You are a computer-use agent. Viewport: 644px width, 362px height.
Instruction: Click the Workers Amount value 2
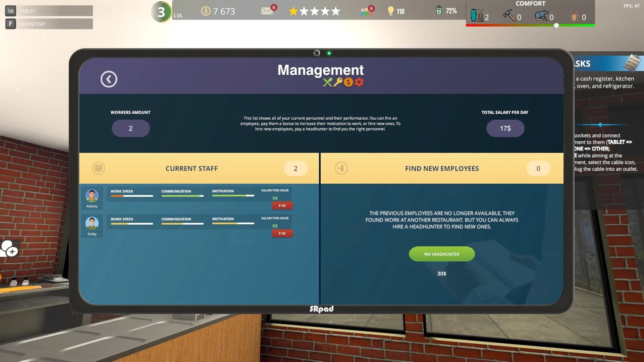pyautogui.click(x=130, y=128)
